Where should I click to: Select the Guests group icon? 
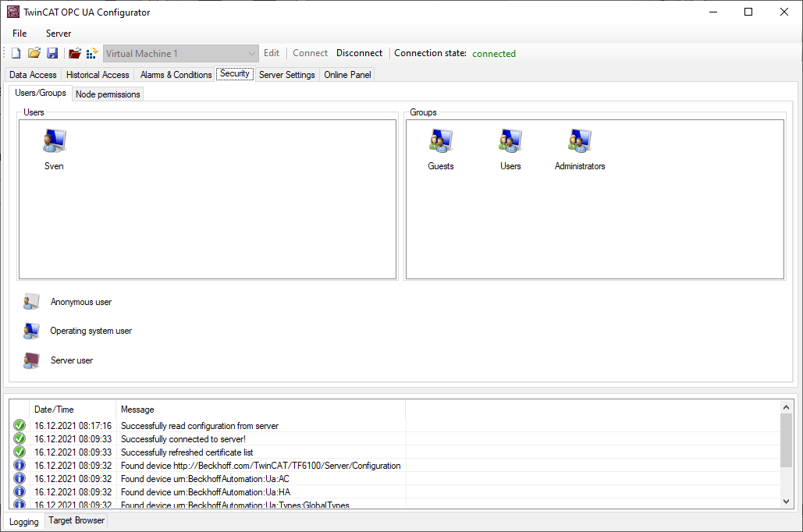pos(440,141)
